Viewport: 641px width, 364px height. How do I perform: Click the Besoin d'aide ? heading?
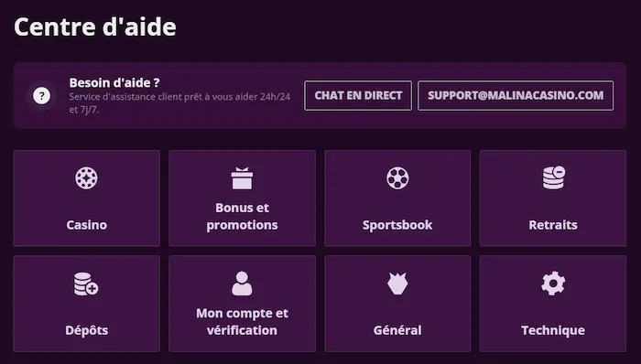[114, 83]
